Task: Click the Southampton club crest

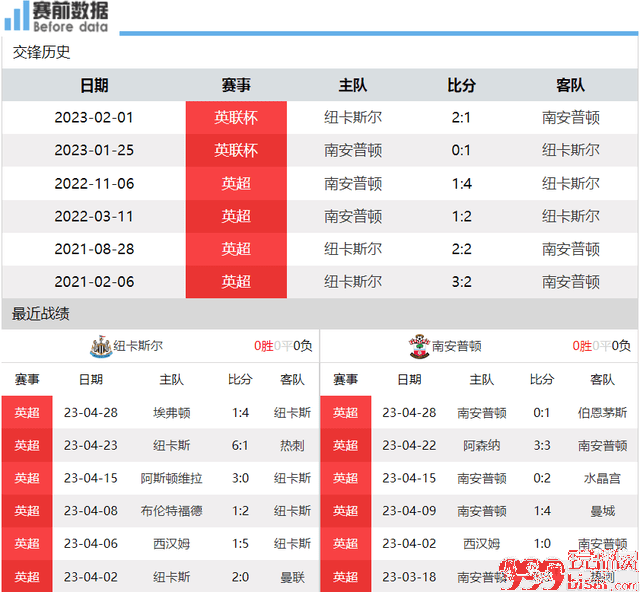Action: [419, 346]
